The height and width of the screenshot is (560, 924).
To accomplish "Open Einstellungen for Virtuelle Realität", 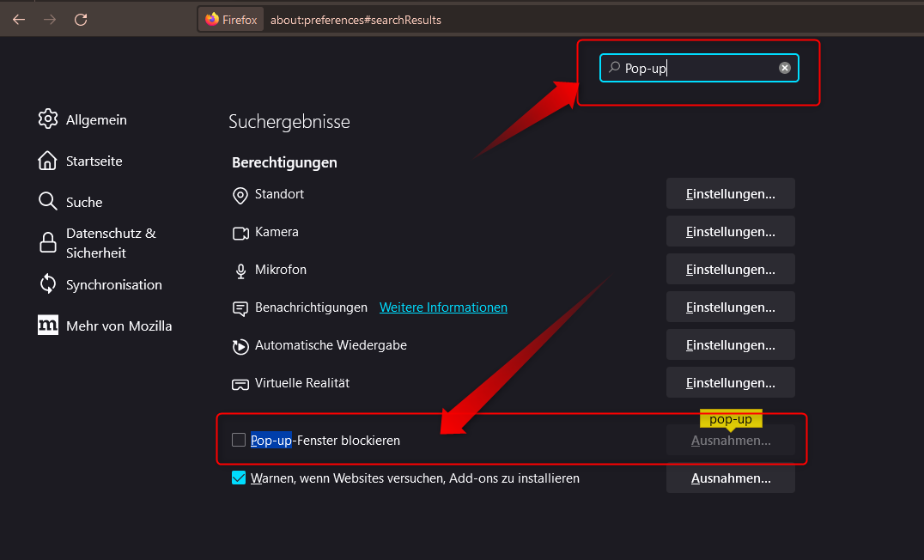I will point(731,382).
